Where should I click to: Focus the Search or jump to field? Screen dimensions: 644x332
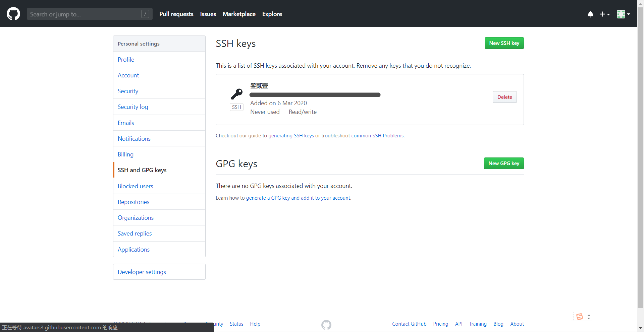click(x=90, y=14)
